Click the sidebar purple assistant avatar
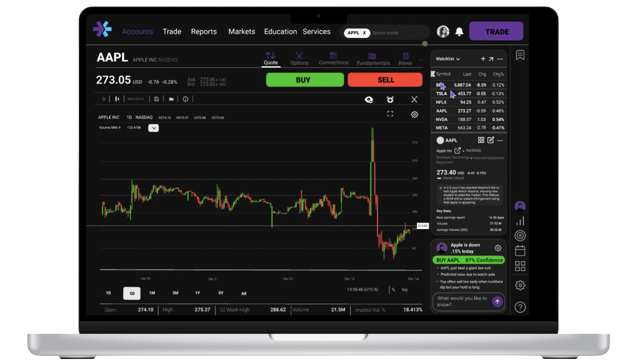This screenshot has height=364, width=617. (x=520, y=206)
